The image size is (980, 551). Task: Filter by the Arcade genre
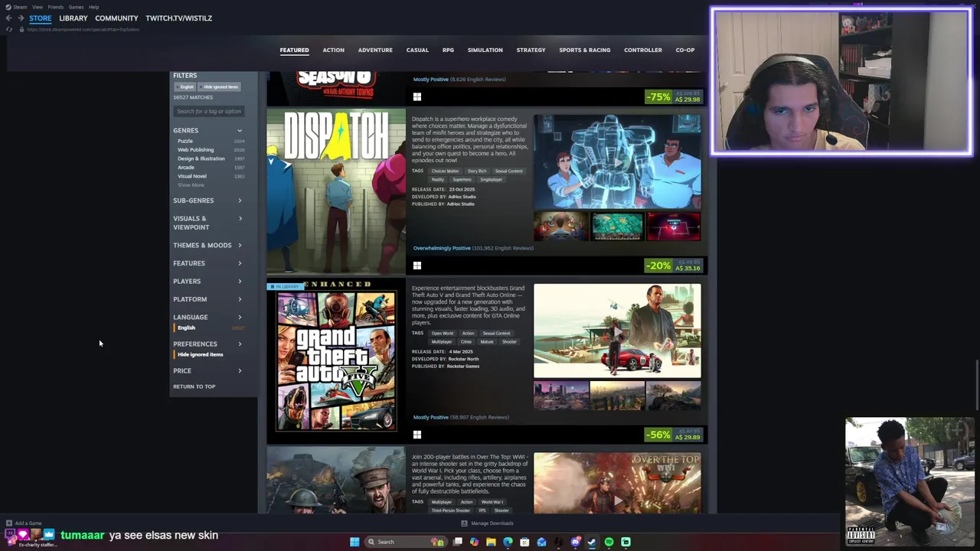(186, 168)
